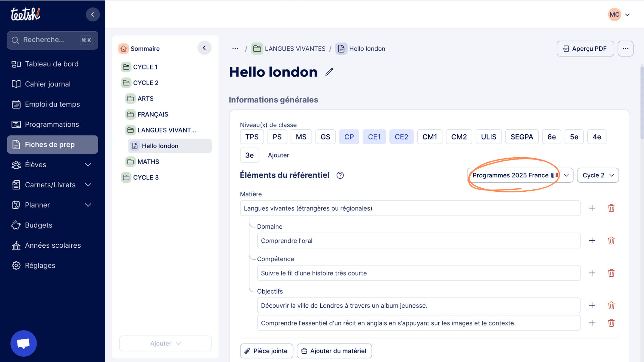This screenshot has width=644, height=362.
Task: Open the chat support bubble
Action: click(x=23, y=343)
